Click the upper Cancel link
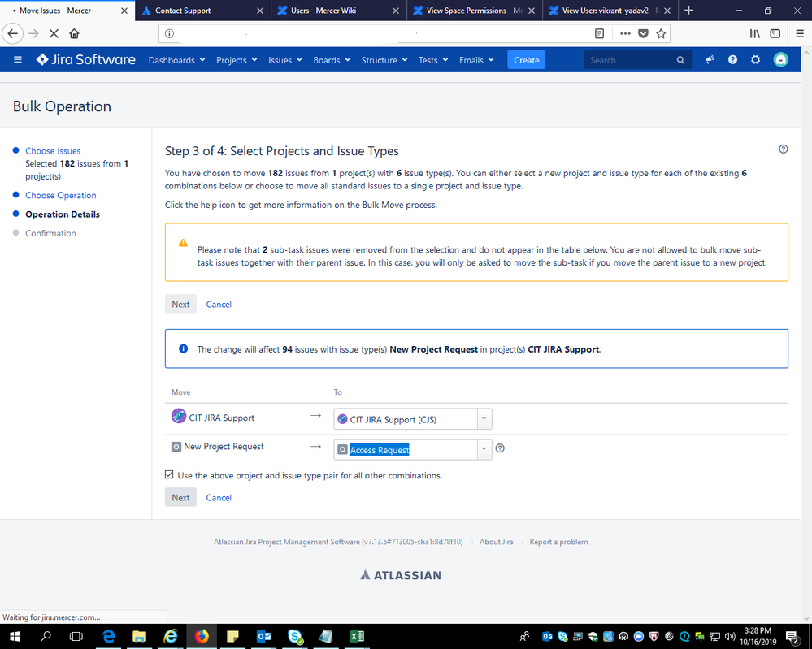This screenshot has height=649, width=812. (219, 305)
